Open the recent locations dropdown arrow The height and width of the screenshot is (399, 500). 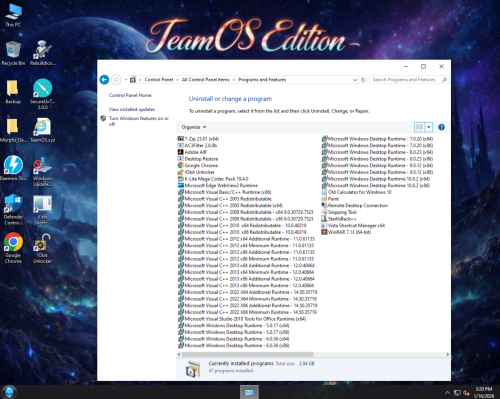pyautogui.click(x=126, y=80)
